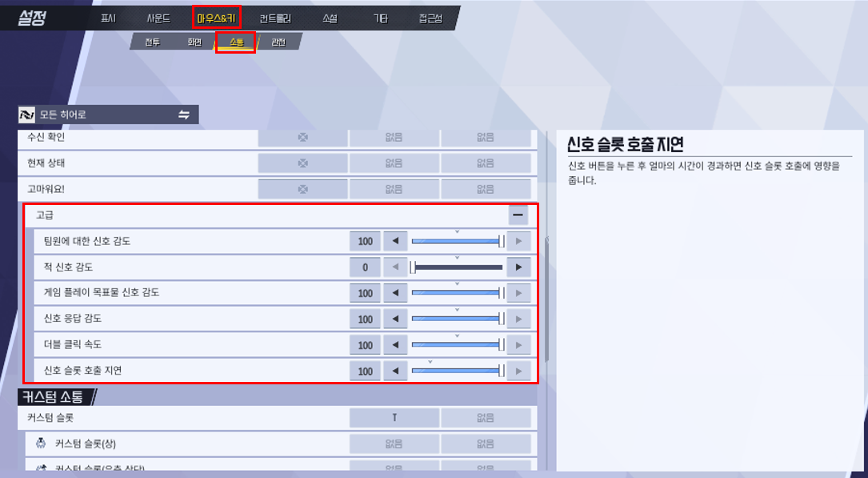Viewport: 868px width, 478px height.
Task: Select the 전투 sub-tab
Action: (152, 42)
